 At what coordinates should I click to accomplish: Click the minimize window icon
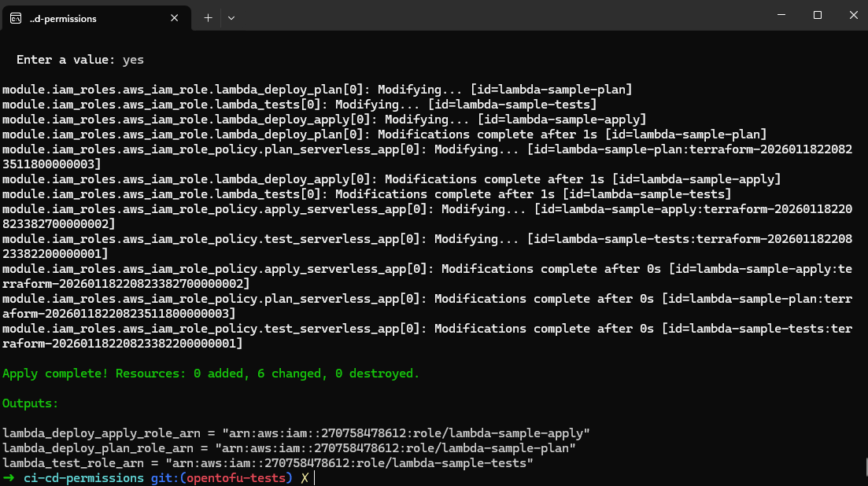(x=781, y=15)
